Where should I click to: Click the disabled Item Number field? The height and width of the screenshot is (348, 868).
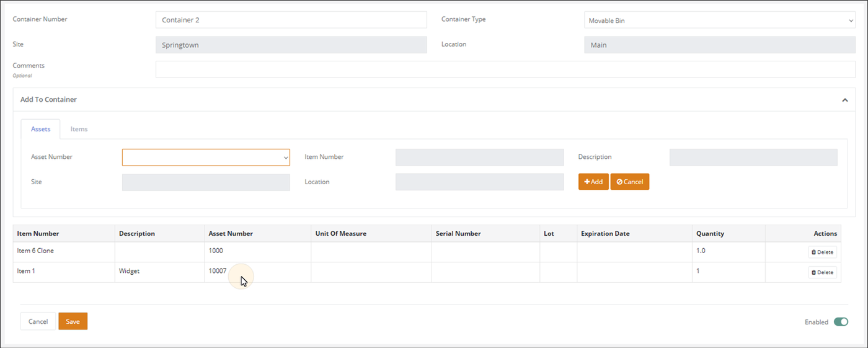click(x=479, y=158)
